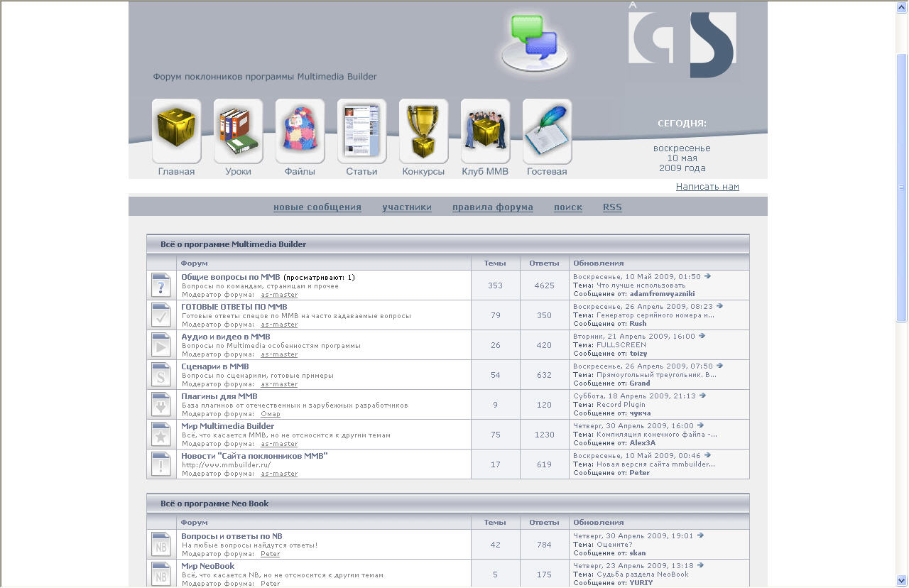The image size is (909, 588).
Task: Open user adamfromvyazniki profile
Action: click(662, 293)
